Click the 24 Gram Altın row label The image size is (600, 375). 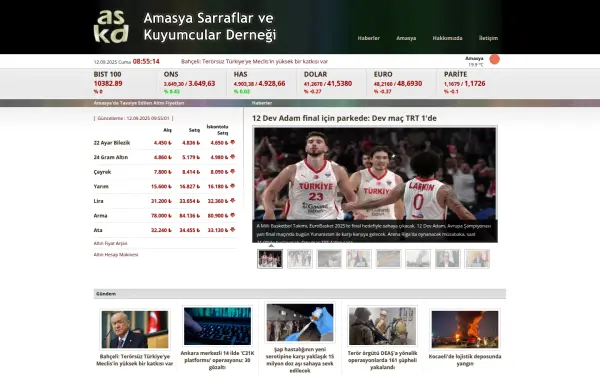111,157
